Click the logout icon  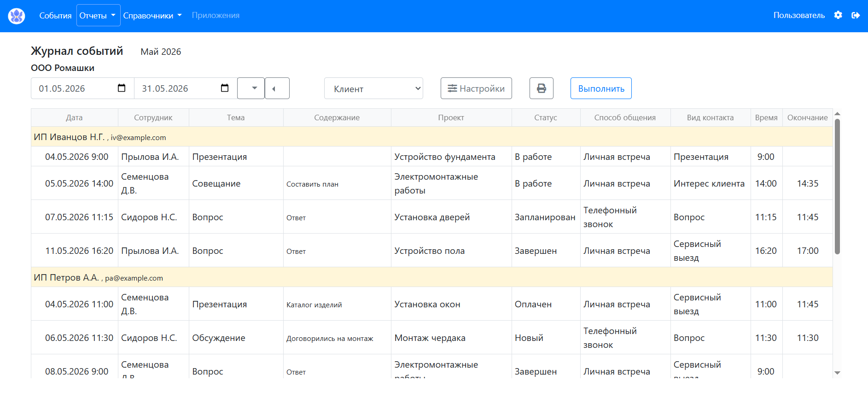(x=856, y=15)
